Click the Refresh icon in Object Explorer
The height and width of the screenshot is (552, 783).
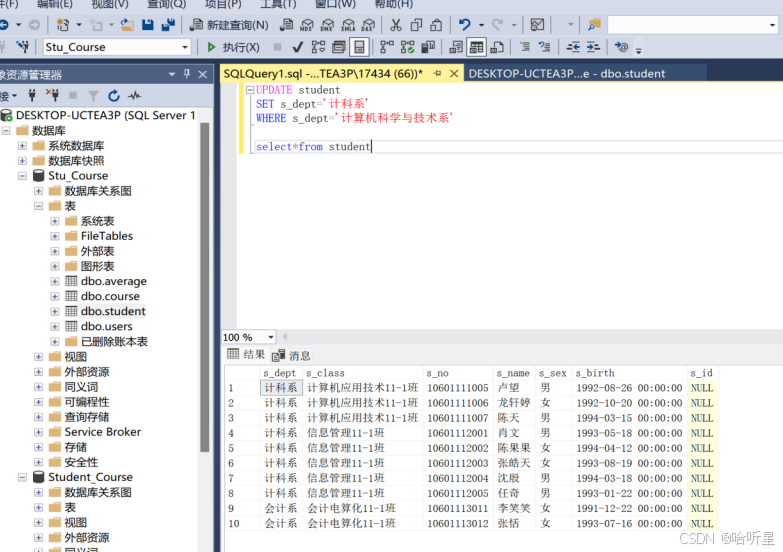(x=114, y=95)
